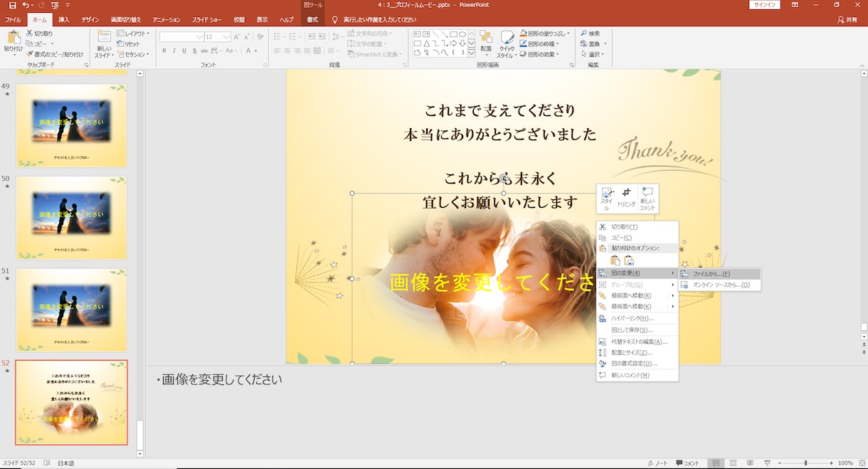Click the サインイン button
Image resolution: width=868 pixels, height=469 pixels.
tap(764, 5)
